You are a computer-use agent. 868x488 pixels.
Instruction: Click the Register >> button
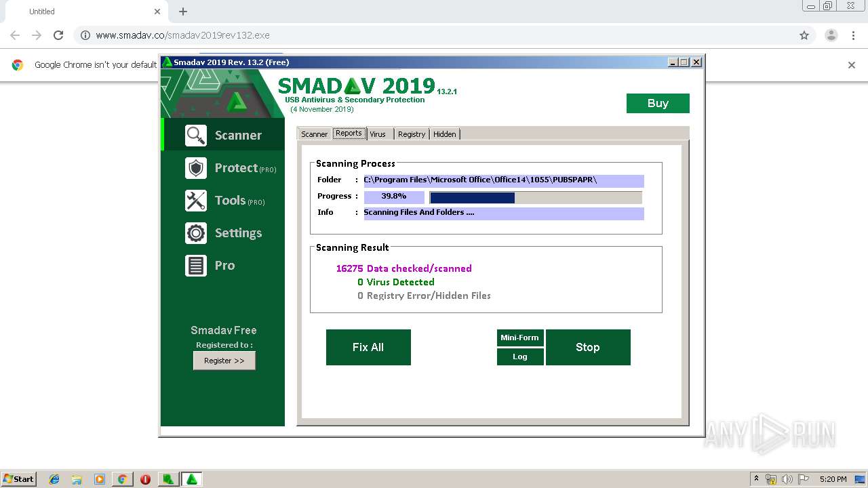point(224,361)
